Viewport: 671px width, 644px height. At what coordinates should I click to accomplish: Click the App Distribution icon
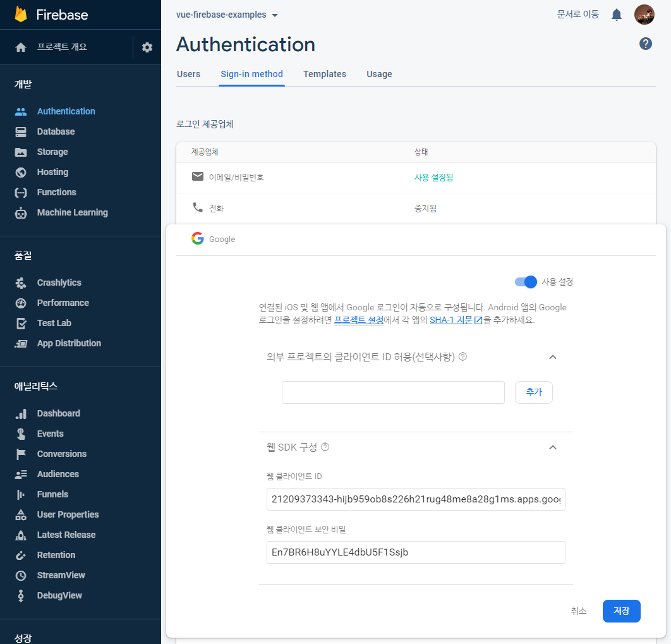21,344
